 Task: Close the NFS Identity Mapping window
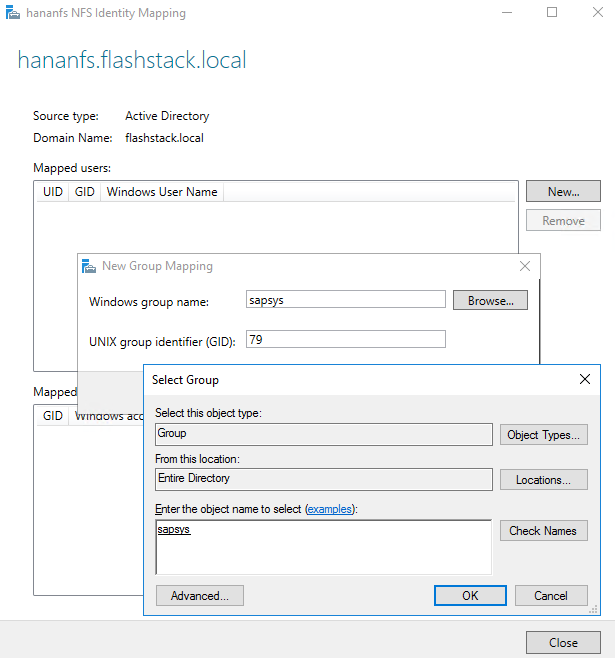tap(598, 13)
